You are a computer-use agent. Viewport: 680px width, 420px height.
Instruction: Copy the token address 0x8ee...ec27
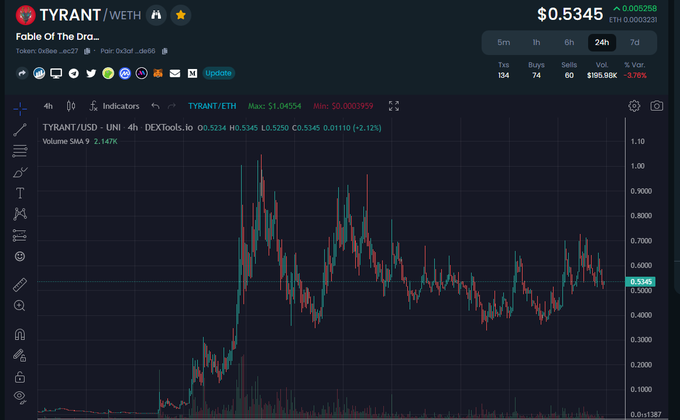[87, 51]
